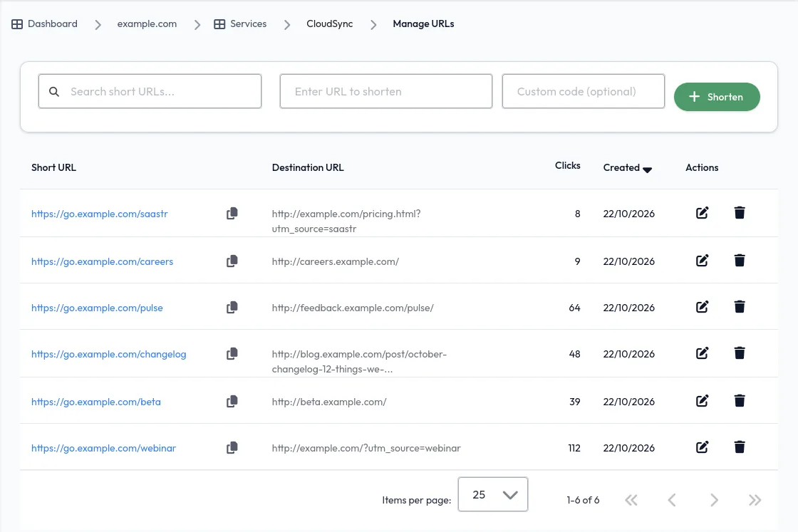Open the go.example.com/pulse link

pos(97,308)
